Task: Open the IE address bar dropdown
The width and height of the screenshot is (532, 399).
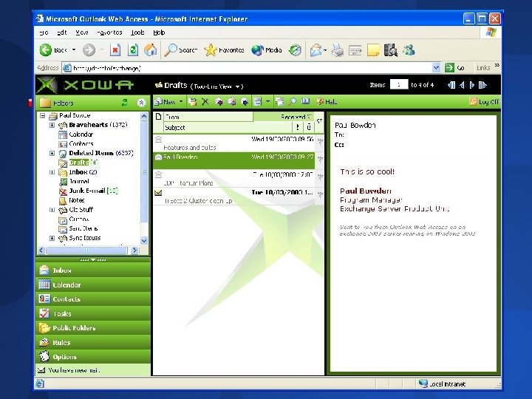Action: (437, 68)
